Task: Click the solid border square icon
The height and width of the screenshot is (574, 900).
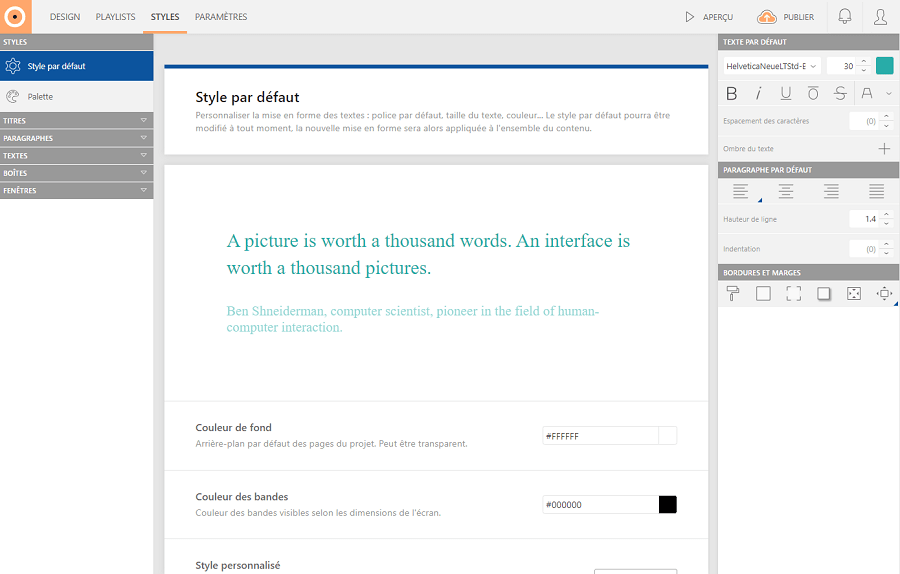Action: coord(763,293)
